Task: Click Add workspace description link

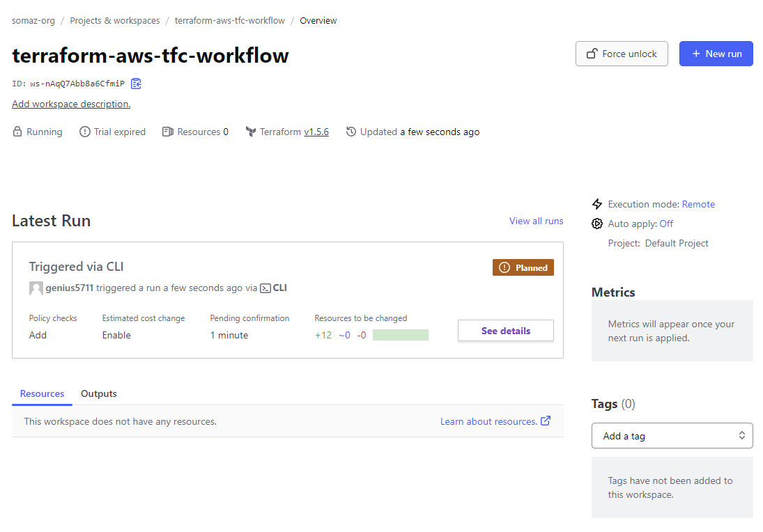Action: [71, 104]
